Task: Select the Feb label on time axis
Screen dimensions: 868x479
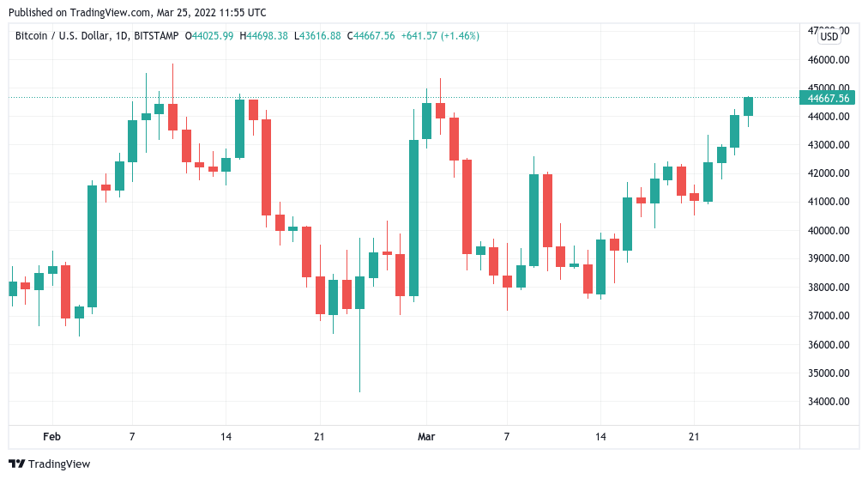Action: point(51,437)
